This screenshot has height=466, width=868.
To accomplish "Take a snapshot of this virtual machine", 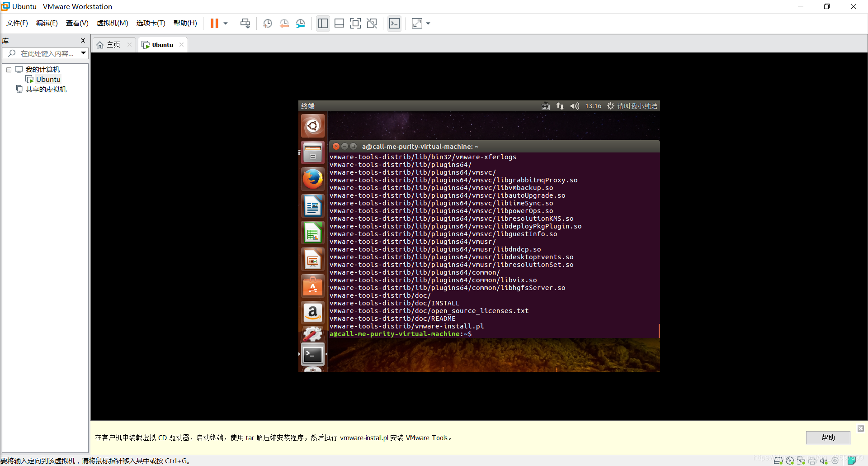I will pyautogui.click(x=267, y=23).
